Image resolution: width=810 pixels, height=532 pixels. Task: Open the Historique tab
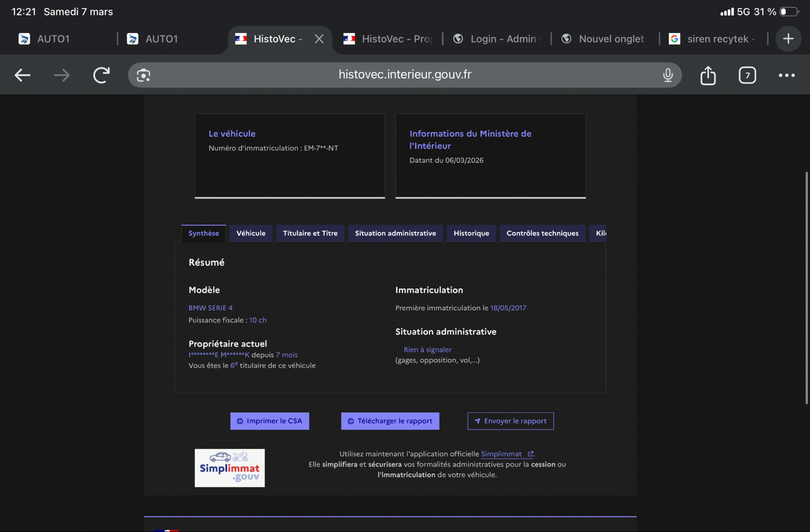click(x=471, y=233)
